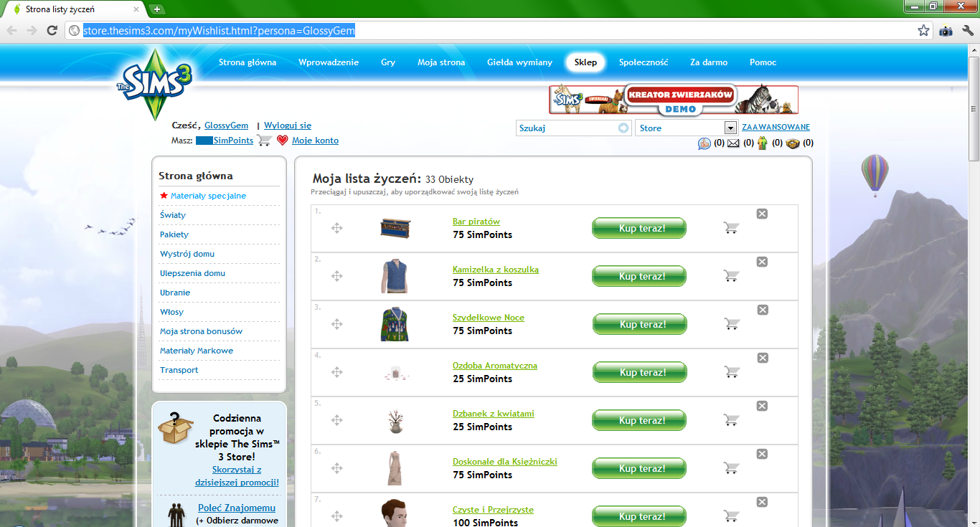Open sidebar category Włosy
Screen dimensions: 980x527
[x=171, y=312]
